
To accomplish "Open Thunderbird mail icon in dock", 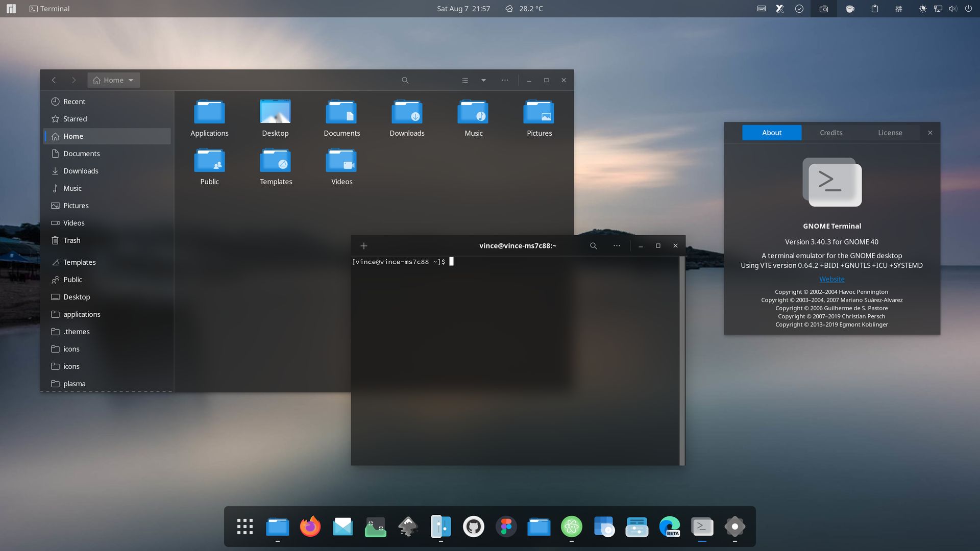I will 342,526.
